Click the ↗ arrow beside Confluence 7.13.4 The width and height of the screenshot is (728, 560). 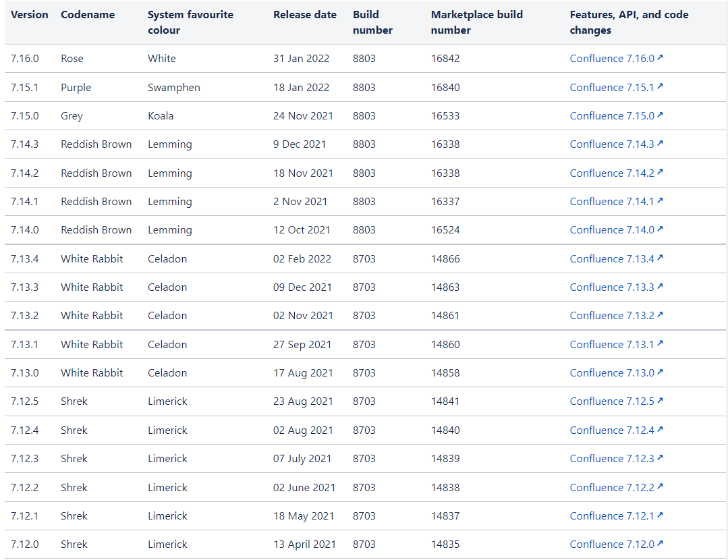(x=661, y=258)
